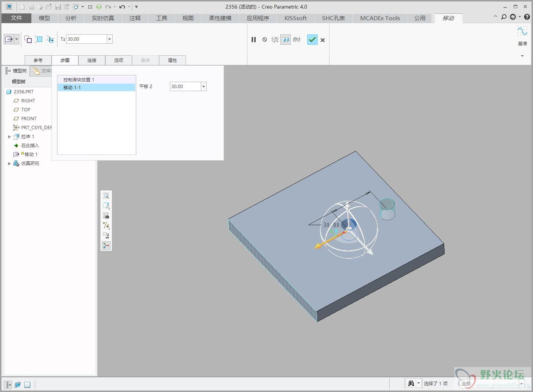Toggle attached preview mode icon
The image size is (533, 392).
point(286,40)
